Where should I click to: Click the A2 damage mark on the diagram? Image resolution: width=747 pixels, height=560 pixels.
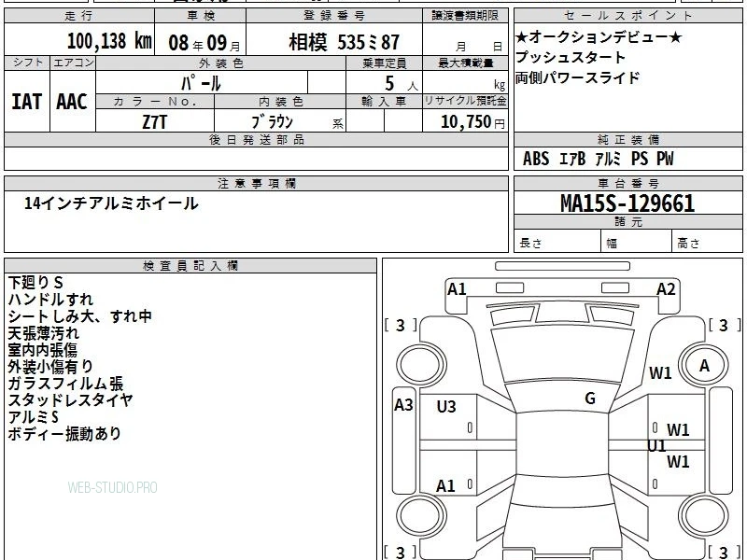coord(666,289)
